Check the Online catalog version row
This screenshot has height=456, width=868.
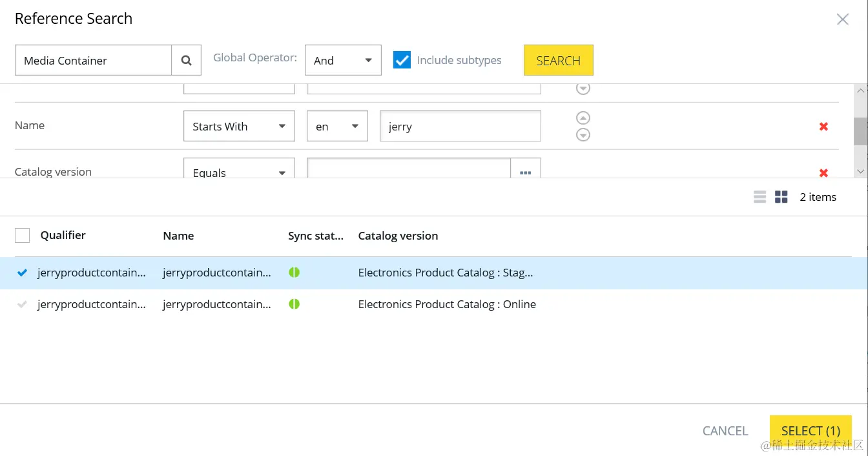(x=23, y=304)
